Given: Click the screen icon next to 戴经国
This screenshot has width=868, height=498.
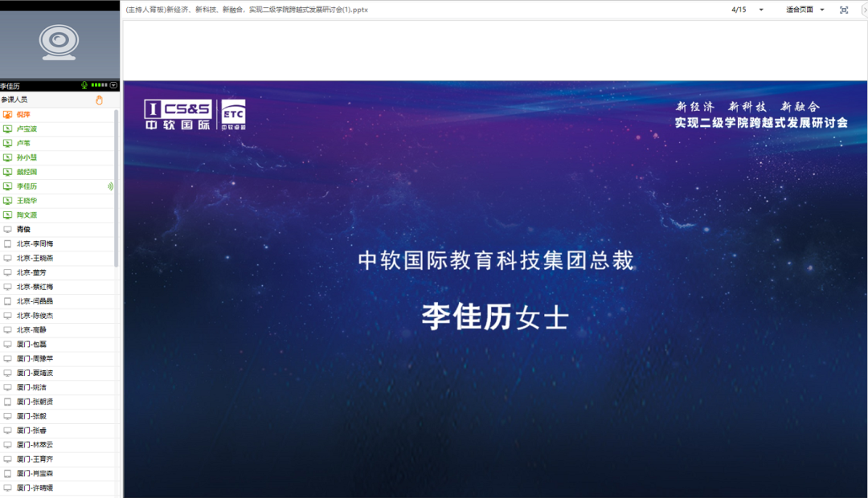Looking at the screenshot, I should tap(8, 172).
